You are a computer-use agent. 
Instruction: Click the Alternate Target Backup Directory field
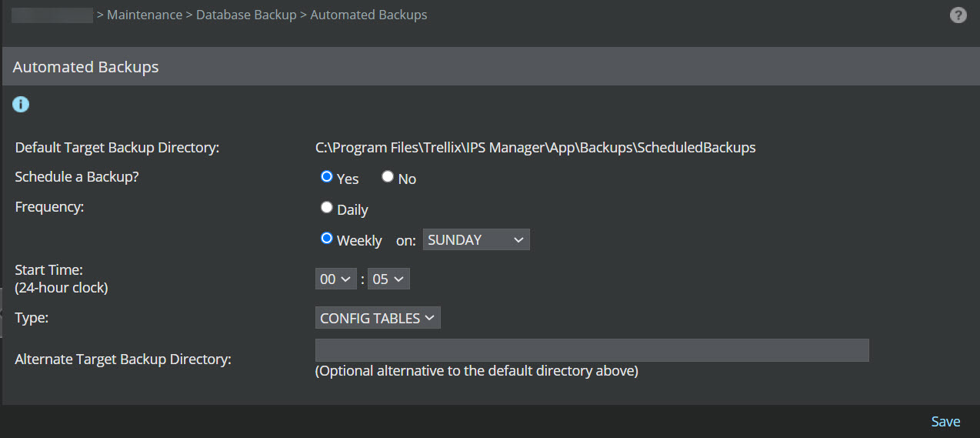point(592,350)
